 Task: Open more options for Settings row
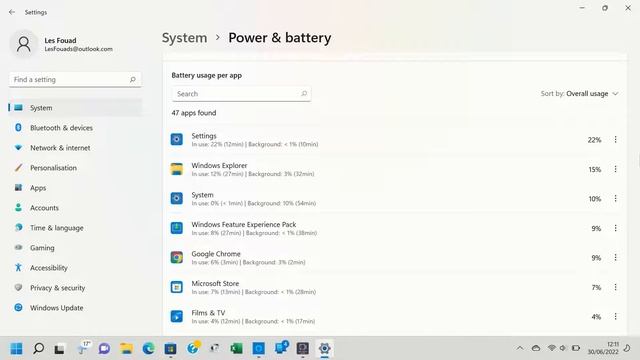(616, 140)
